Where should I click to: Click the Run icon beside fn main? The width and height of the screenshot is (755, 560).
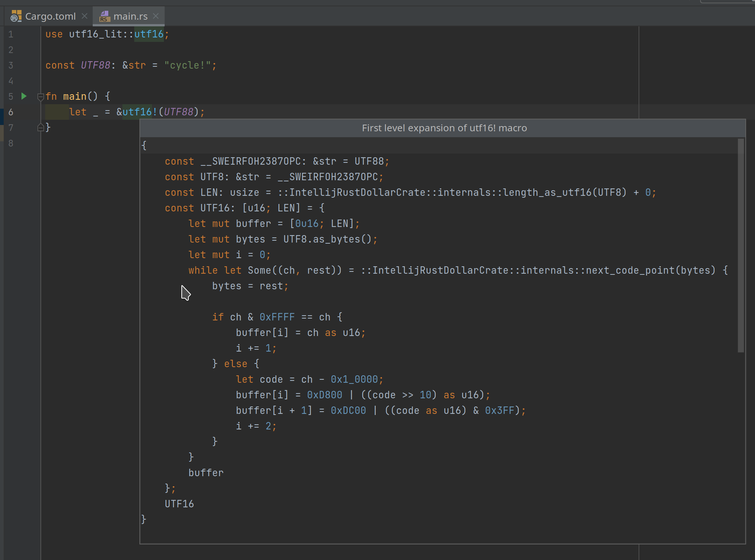24,96
